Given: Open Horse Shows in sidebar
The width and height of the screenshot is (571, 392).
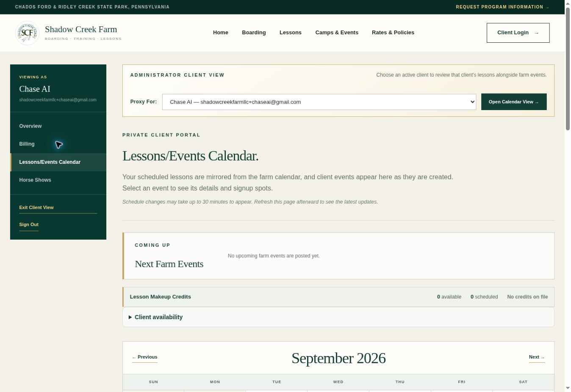Looking at the screenshot, I should [x=58, y=180].
